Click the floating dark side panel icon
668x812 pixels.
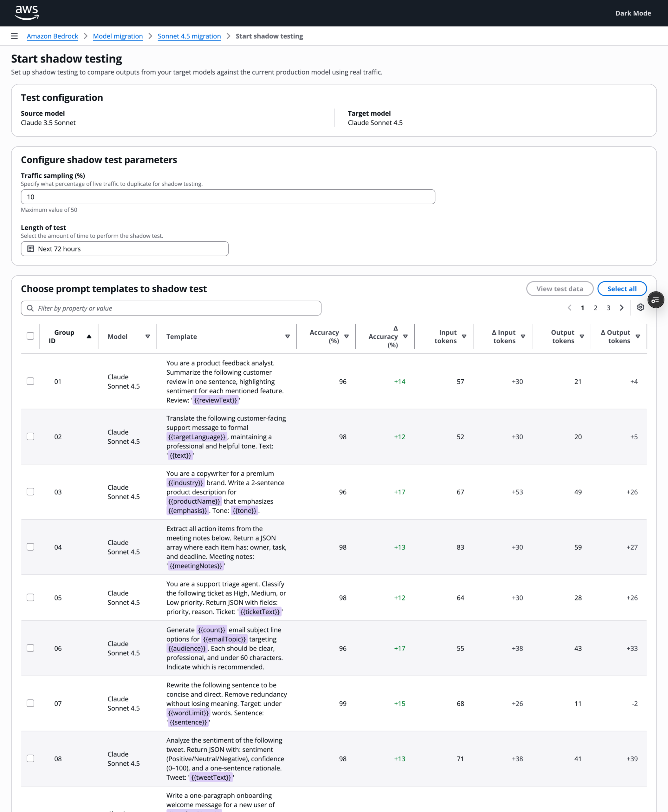(x=656, y=300)
